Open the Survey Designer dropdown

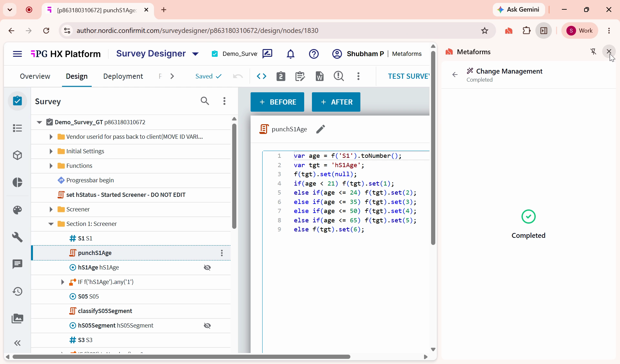click(x=195, y=54)
